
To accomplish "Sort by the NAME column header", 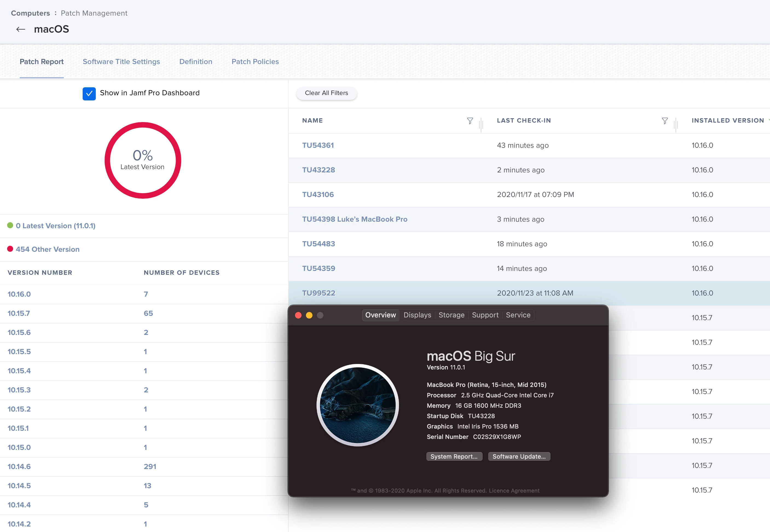I will (312, 121).
